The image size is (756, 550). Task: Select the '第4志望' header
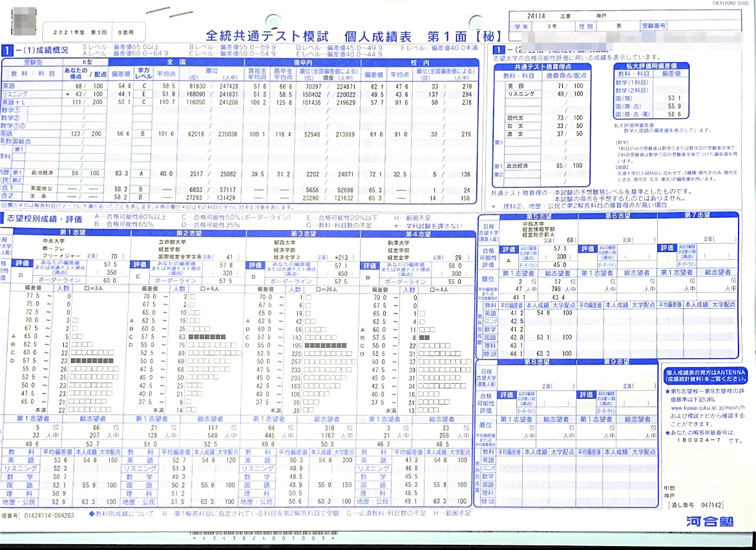click(418, 234)
